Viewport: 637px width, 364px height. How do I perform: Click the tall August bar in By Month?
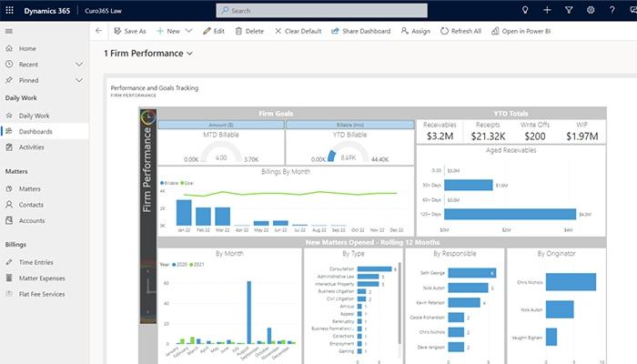(x=249, y=312)
